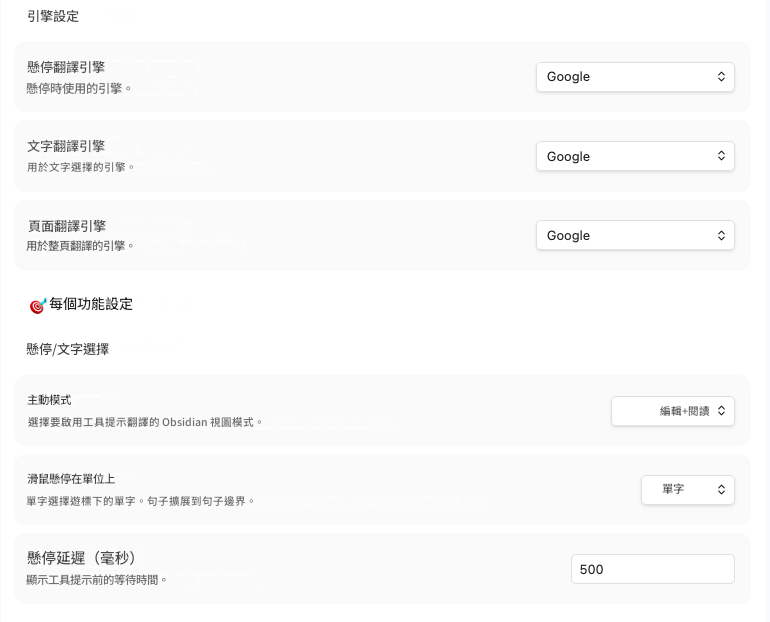Open the 懸停翻譯引擎 Google dropdown
The width and height of the screenshot is (770, 622).
coord(635,77)
